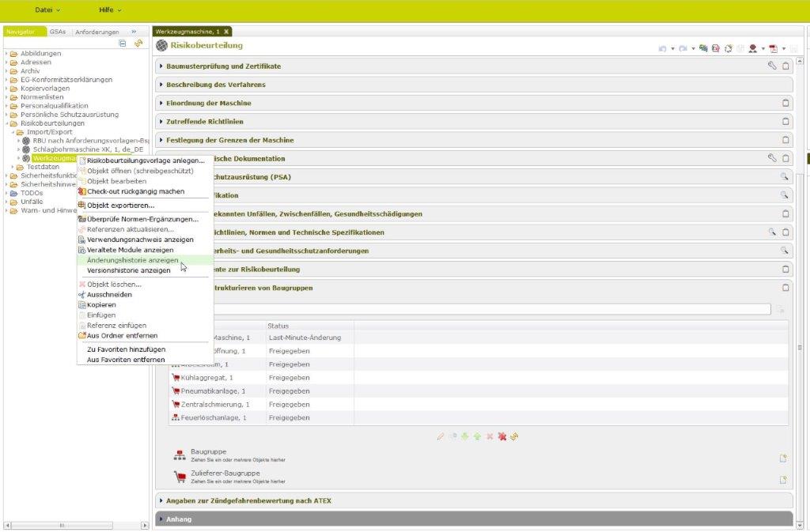Close the Werkzeugmaschine, 1 tab
Image resolution: width=810 pixels, height=532 pixels.
(226, 32)
